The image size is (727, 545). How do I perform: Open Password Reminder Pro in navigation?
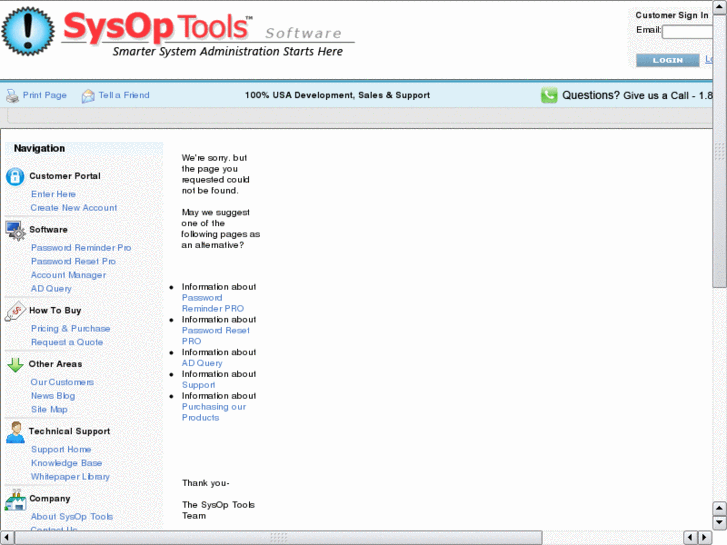click(81, 248)
